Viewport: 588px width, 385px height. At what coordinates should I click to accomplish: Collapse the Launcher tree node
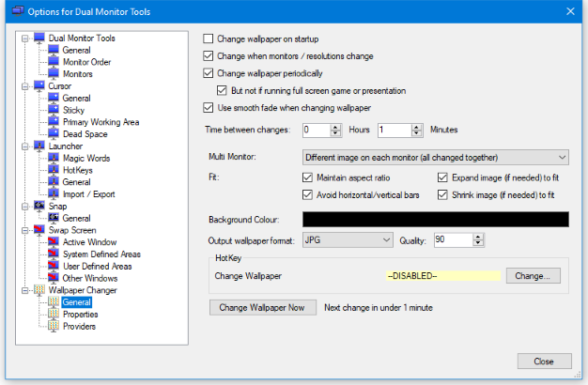click(25, 146)
